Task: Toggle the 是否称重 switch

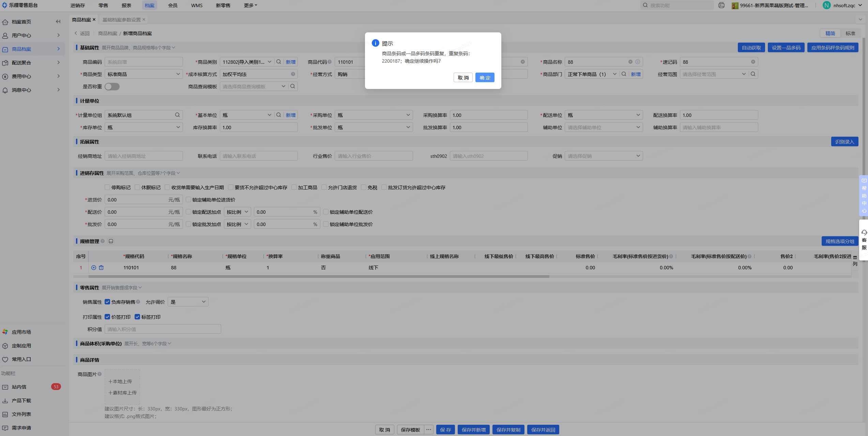Action: coord(112,87)
